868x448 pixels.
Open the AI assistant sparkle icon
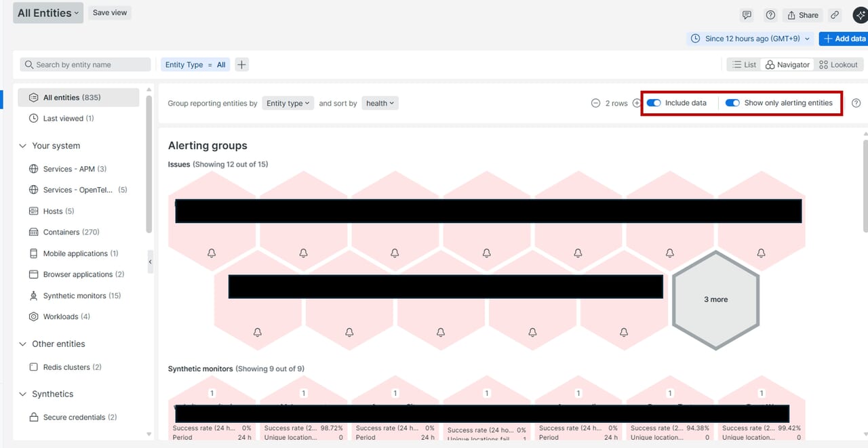[859, 15]
